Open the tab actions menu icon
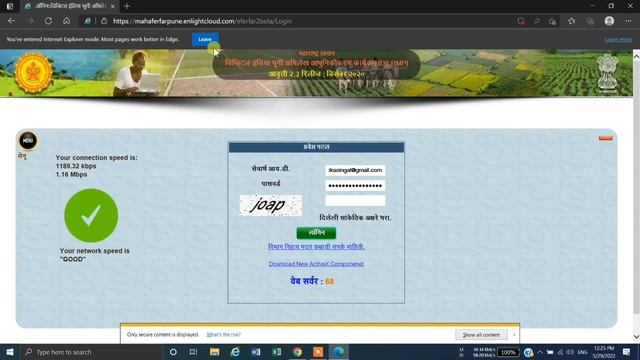This screenshot has height=360, width=640. pos(10,6)
